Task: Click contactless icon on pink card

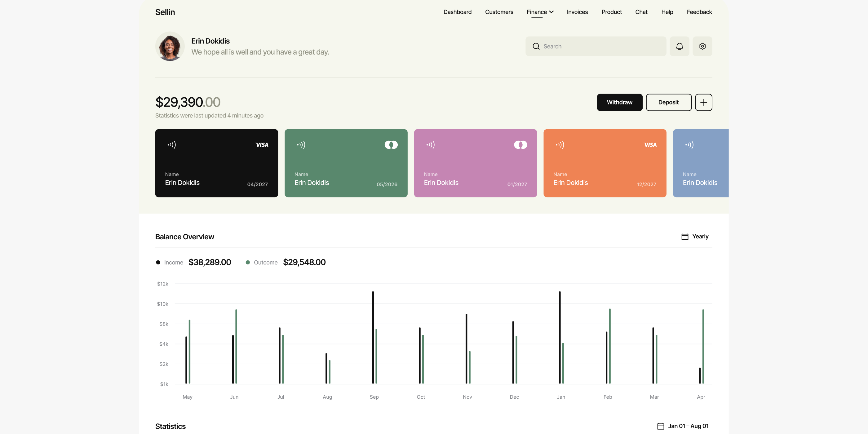Action: click(x=430, y=145)
